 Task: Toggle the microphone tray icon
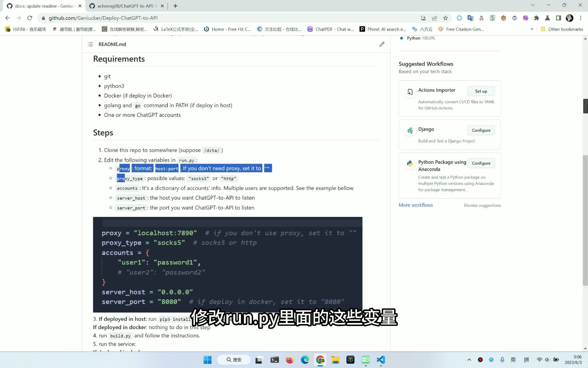502,360
